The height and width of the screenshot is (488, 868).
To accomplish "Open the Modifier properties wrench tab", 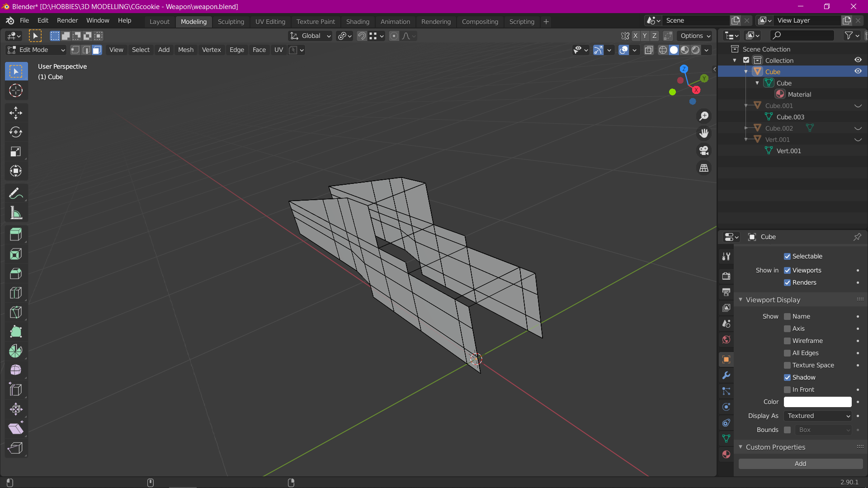I will point(726,375).
